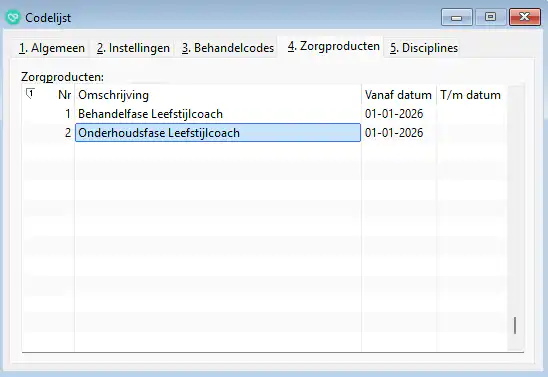
Task: Click the T/m datum cell of Behandelfase row
Action: pos(472,114)
